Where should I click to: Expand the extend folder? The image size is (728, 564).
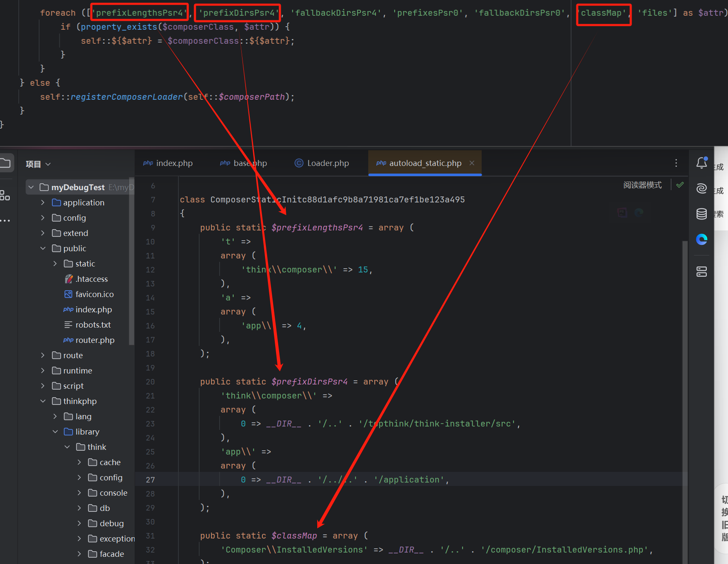click(x=42, y=233)
